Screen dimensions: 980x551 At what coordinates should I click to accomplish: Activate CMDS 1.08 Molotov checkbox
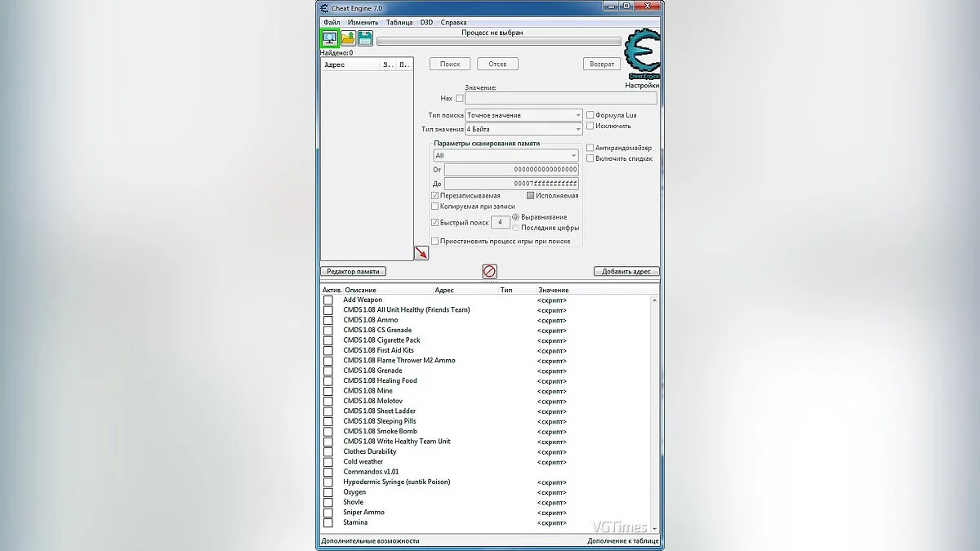(328, 401)
